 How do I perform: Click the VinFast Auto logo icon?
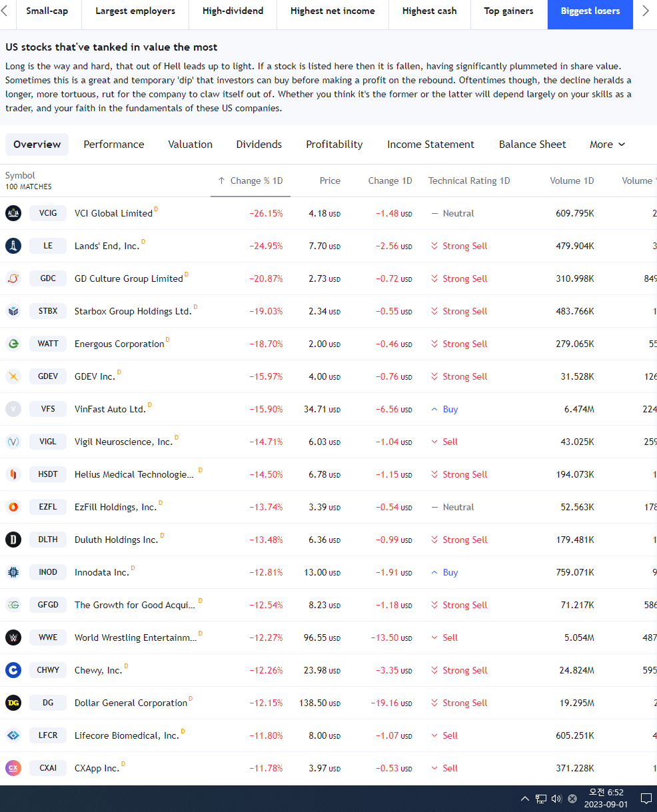tap(13, 409)
